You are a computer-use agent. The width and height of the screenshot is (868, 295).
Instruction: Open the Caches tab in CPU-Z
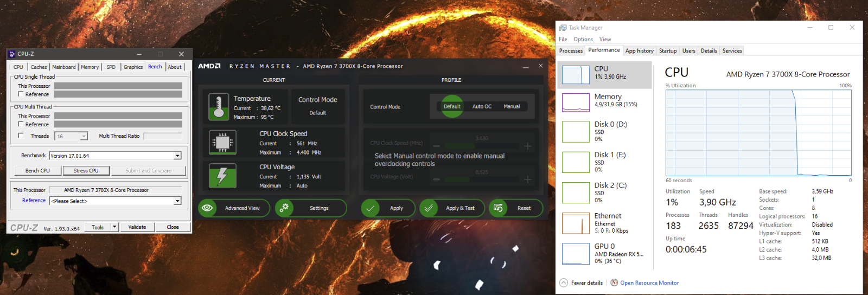pos(39,67)
